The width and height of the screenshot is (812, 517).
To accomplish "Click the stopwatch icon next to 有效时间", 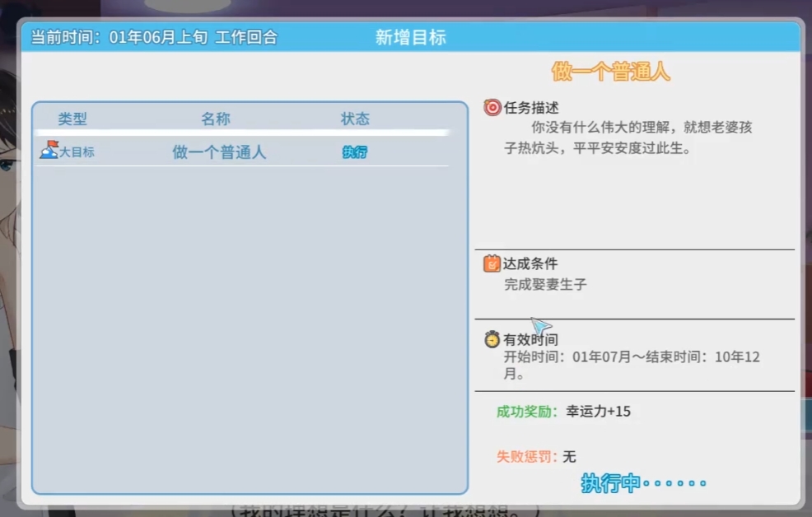I will tap(492, 339).
